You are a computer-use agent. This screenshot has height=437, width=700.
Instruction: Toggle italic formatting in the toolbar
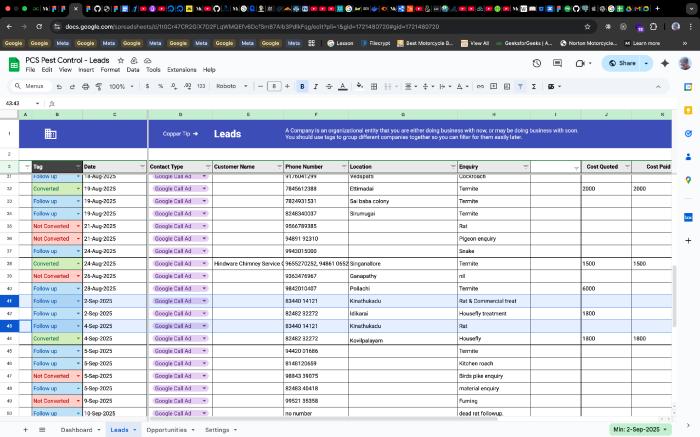click(316, 86)
